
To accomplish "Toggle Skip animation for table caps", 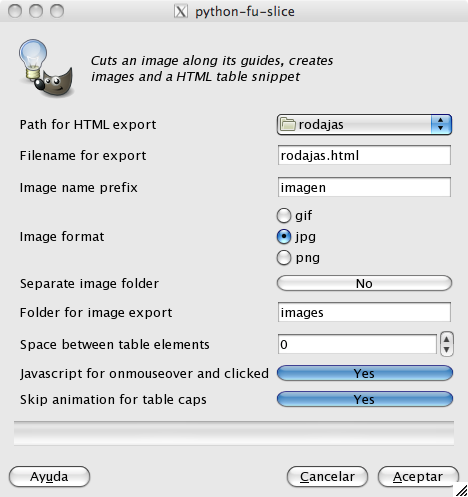I will tap(365, 399).
